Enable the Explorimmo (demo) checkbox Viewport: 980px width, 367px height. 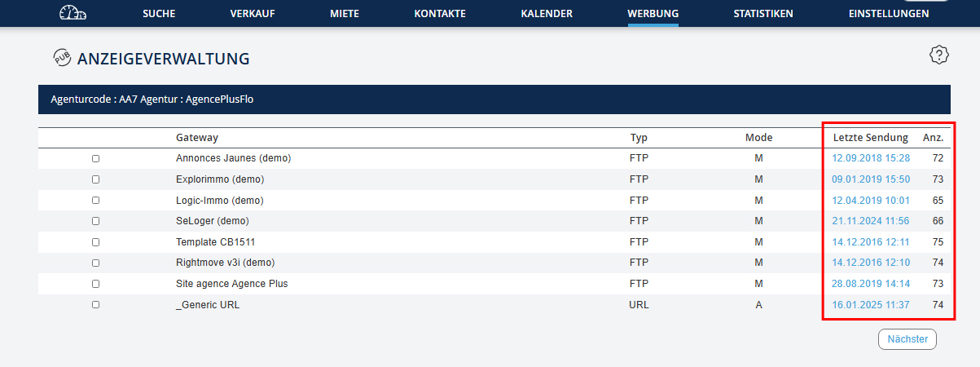95,179
